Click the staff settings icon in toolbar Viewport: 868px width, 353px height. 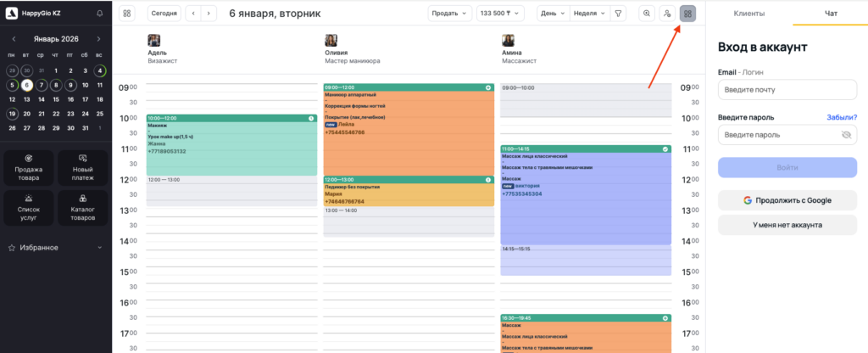tap(667, 14)
